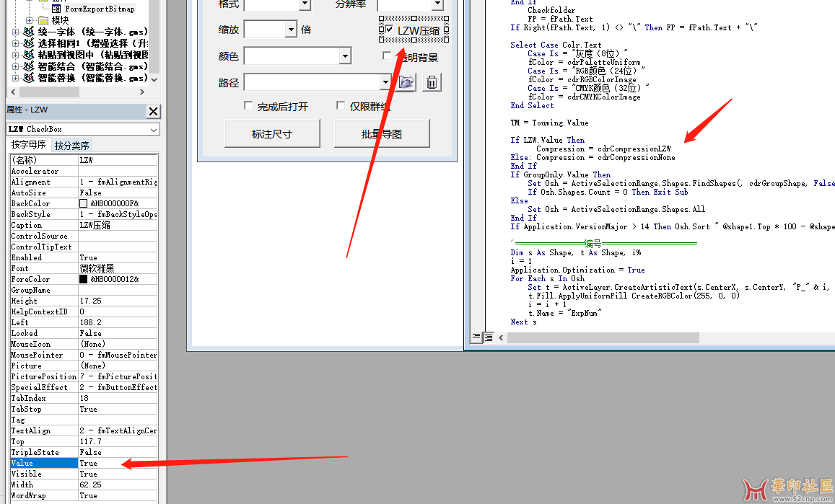Click the 批量导图 button

coord(382,133)
